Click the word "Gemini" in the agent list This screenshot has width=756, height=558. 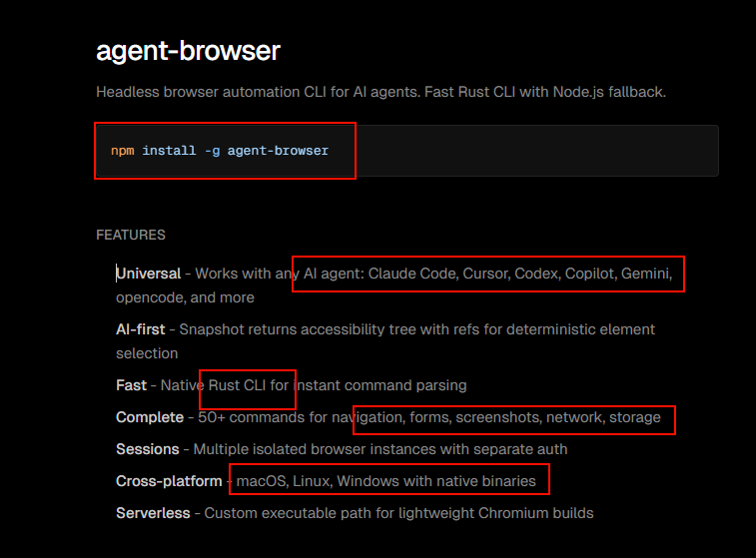[x=646, y=274]
